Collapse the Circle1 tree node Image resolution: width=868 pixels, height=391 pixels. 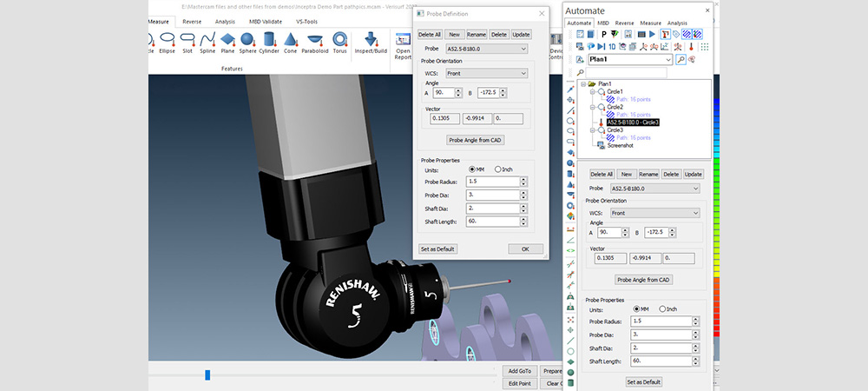(592, 91)
